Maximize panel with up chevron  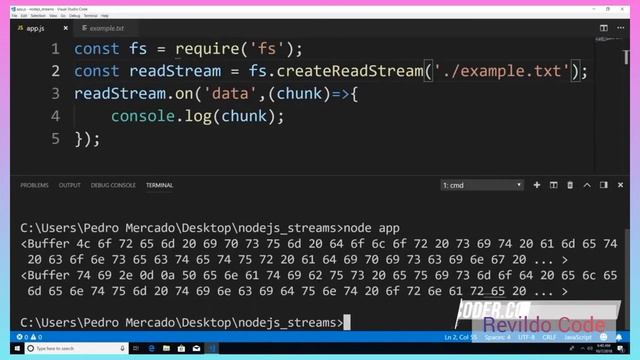point(587,185)
